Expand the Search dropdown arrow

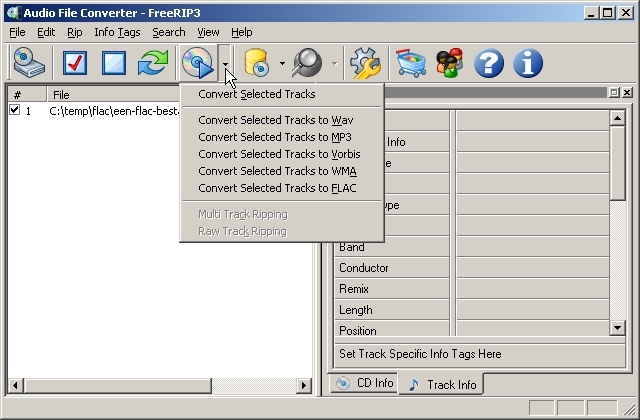334,63
